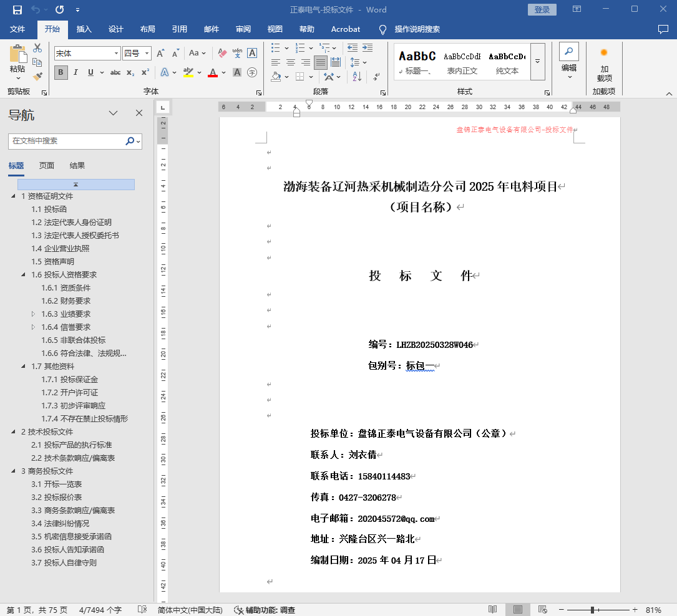The height and width of the screenshot is (616, 677).
Task: Open ribbon display options icon
Action: [577, 9]
